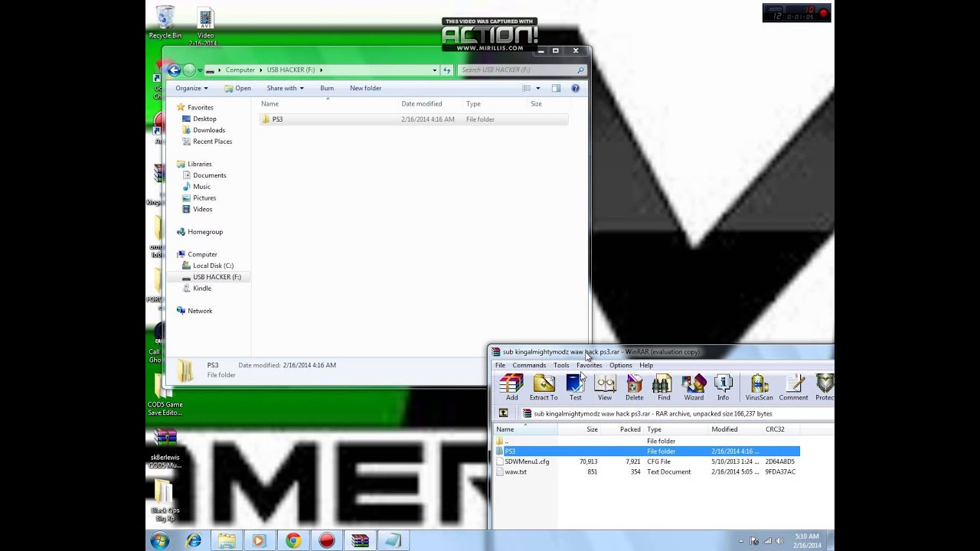Open the view options dropdown arrow

click(537, 88)
